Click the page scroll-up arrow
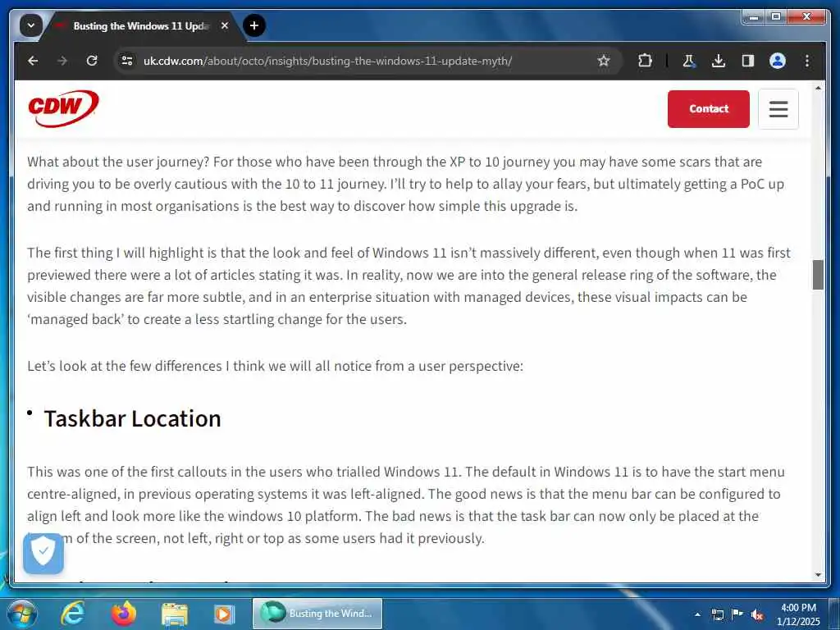 818,88
